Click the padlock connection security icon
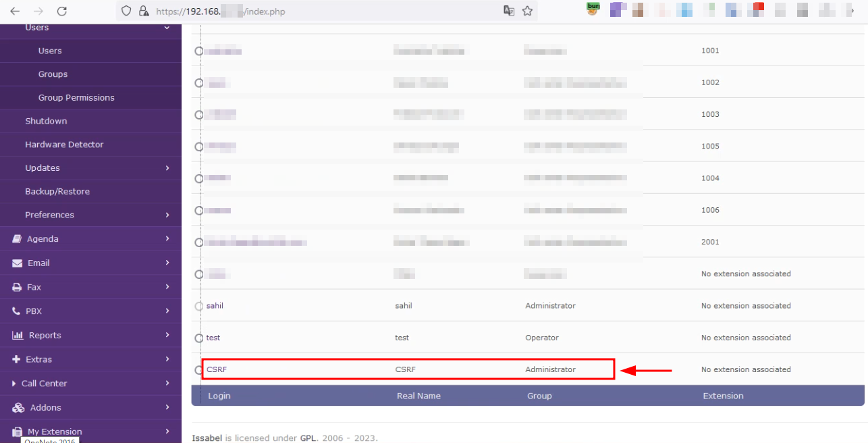This screenshot has width=868, height=443. tap(143, 11)
